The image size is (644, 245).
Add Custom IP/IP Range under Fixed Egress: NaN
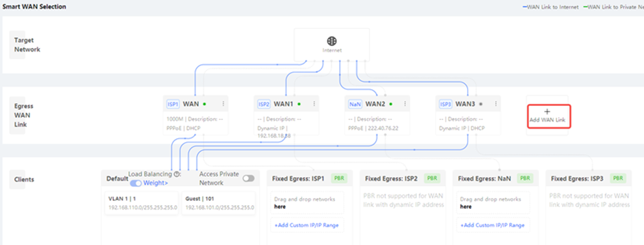(x=492, y=225)
